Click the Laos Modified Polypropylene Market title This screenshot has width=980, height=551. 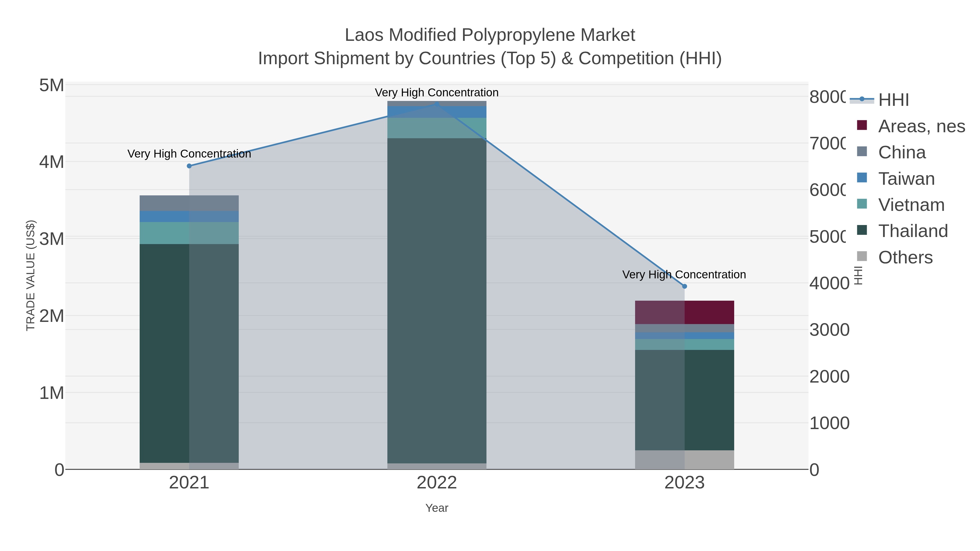[490, 35]
